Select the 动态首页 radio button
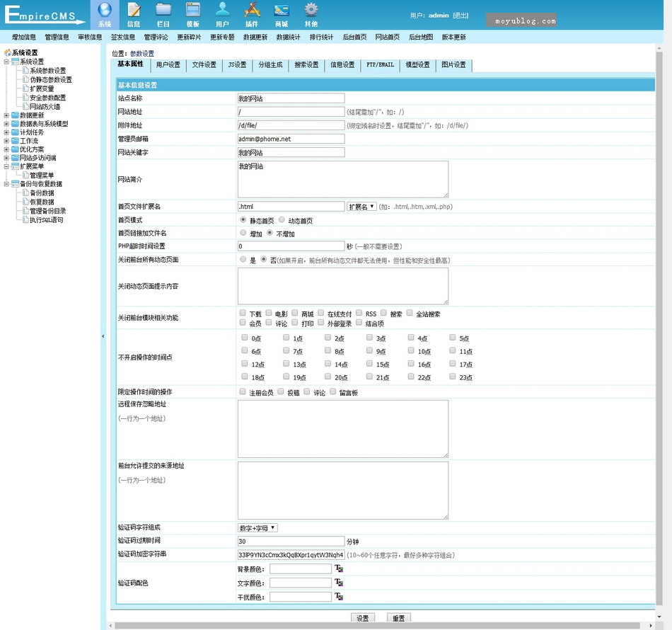 (x=282, y=219)
